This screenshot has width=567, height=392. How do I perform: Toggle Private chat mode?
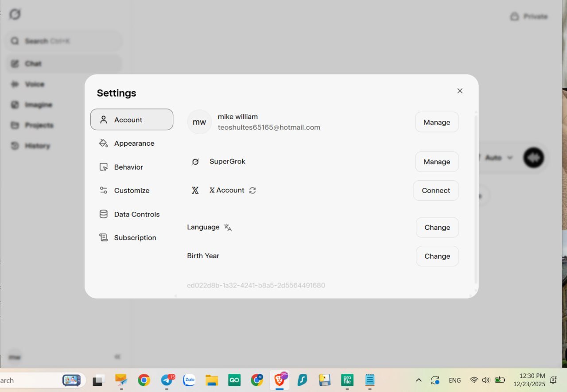pos(529,17)
